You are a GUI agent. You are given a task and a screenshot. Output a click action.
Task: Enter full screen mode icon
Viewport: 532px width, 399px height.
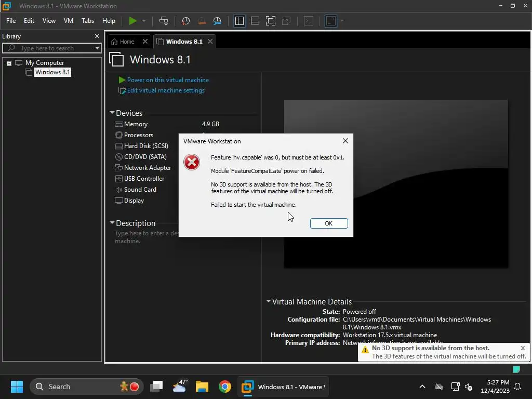coord(270,21)
